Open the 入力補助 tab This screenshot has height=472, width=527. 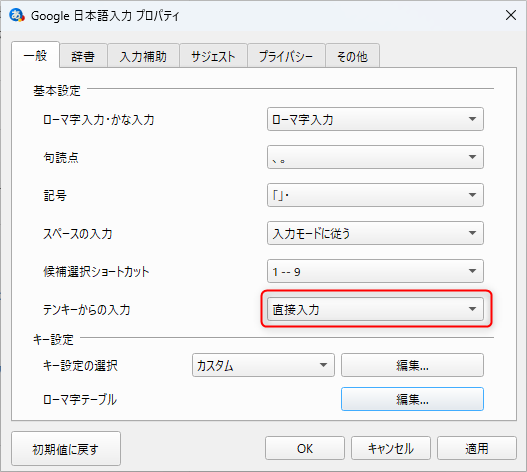pos(143,56)
